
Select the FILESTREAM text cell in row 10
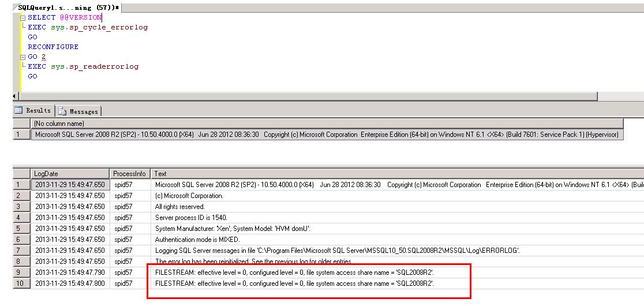[397, 283]
